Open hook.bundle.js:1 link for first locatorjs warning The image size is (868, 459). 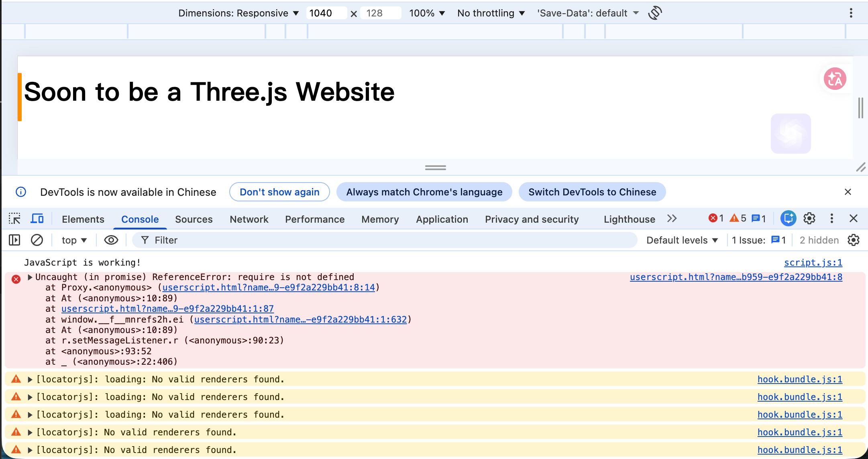coord(800,379)
